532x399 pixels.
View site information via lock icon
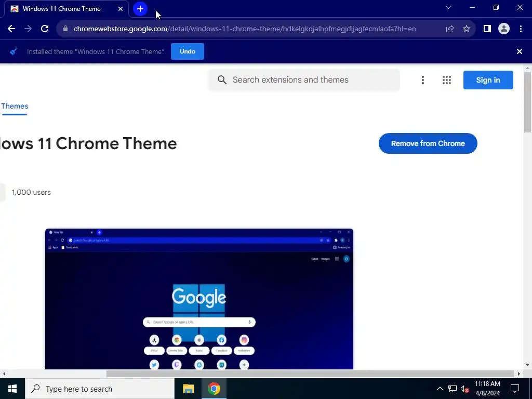pos(65,29)
